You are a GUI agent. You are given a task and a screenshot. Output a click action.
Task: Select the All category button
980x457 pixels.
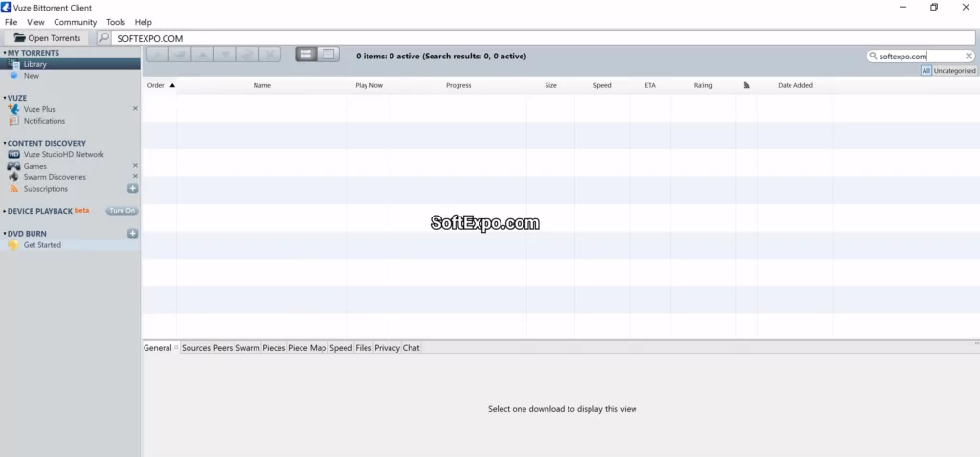point(925,71)
